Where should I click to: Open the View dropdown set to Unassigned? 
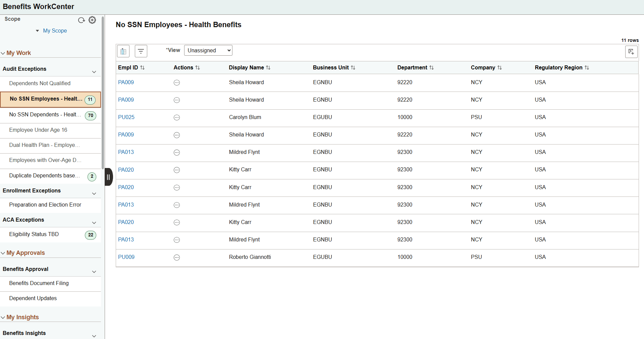coord(208,50)
